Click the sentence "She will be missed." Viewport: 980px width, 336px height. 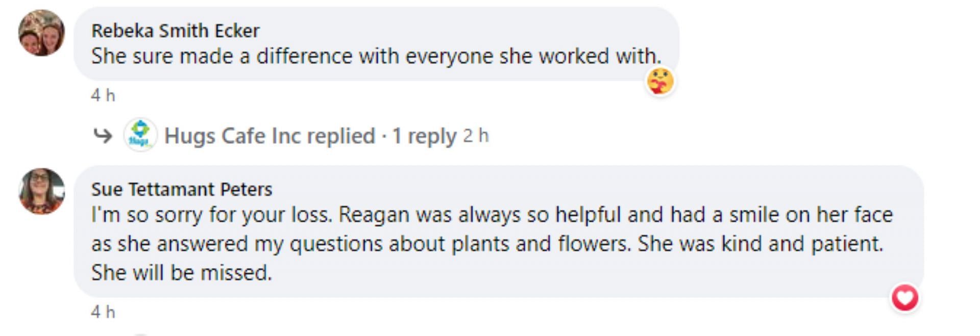181,273
